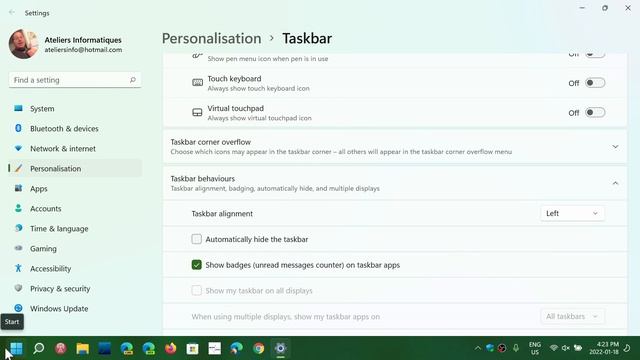The width and height of the screenshot is (640, 360).
Task: Launch Google Chrome from taskbar
Action: click(258, 348)
